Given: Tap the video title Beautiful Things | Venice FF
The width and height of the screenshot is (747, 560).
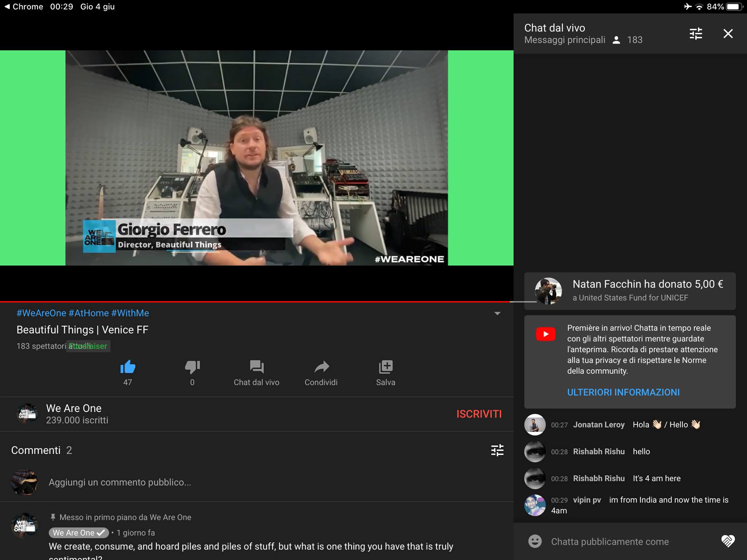Looking at the screenshot, I should point(82,330).
